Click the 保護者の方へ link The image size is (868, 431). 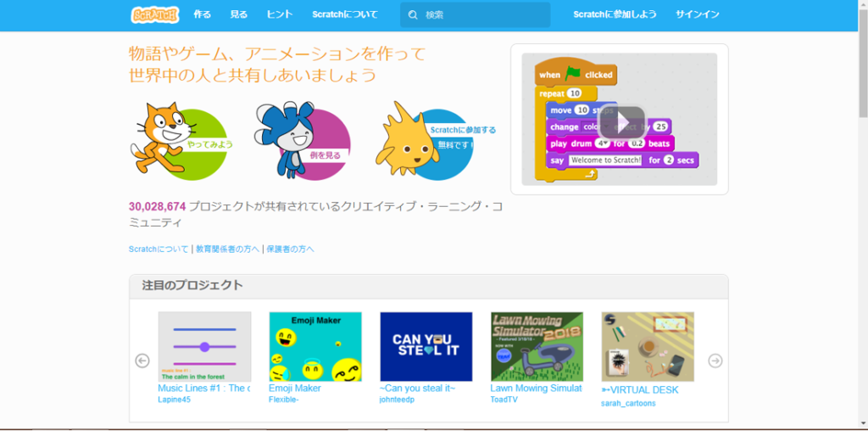(290, 249)
